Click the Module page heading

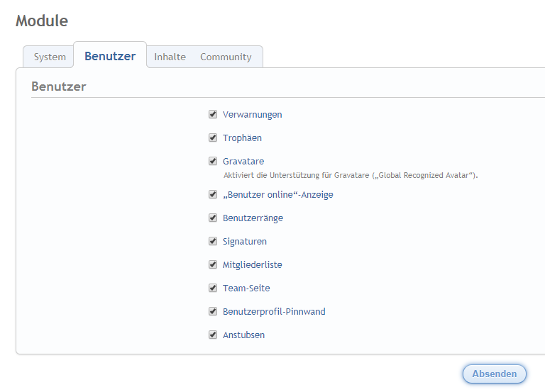click(42, 21)
